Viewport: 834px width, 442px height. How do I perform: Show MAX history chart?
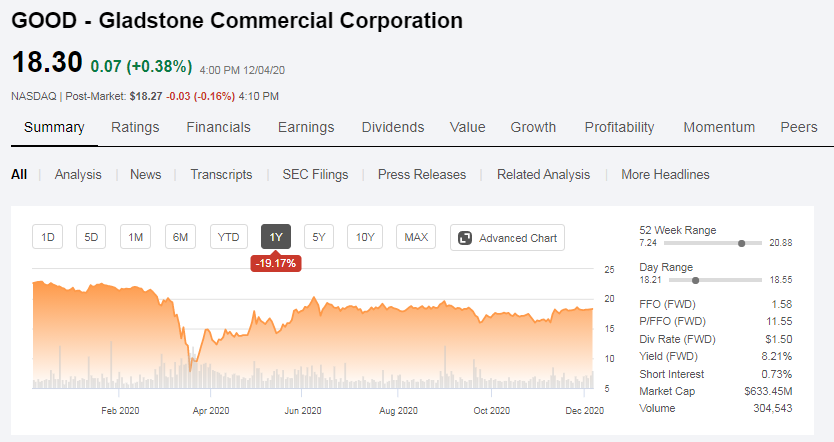click(x=416, y=237)
